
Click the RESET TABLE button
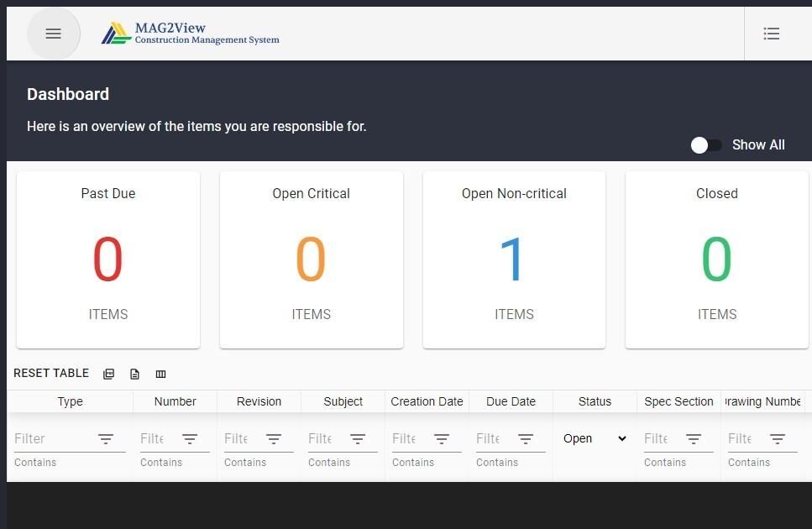coord(51,373)
